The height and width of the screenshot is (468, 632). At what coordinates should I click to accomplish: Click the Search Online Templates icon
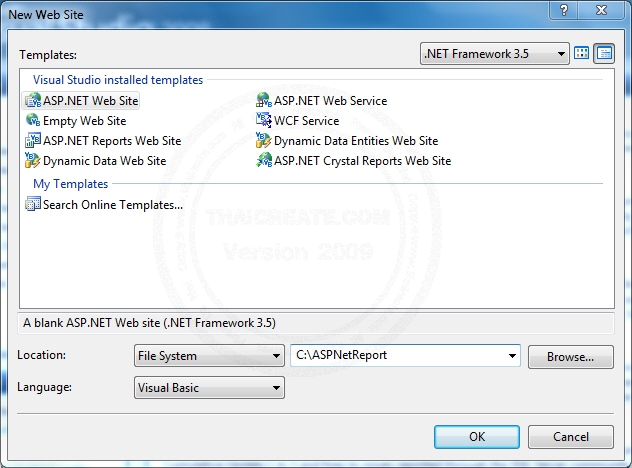[34, 205]
